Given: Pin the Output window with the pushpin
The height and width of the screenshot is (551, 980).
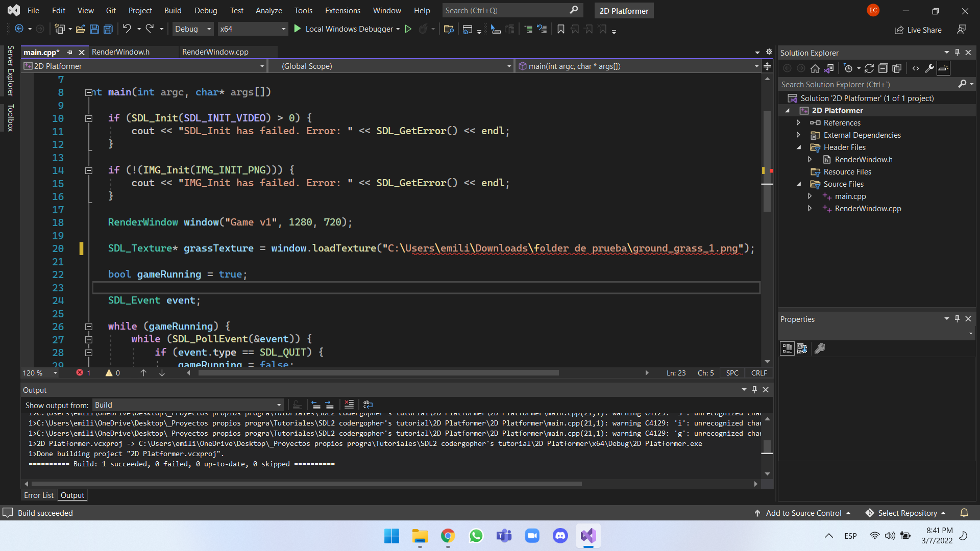Looking at the screenshot, I should (x=754, y=389).
